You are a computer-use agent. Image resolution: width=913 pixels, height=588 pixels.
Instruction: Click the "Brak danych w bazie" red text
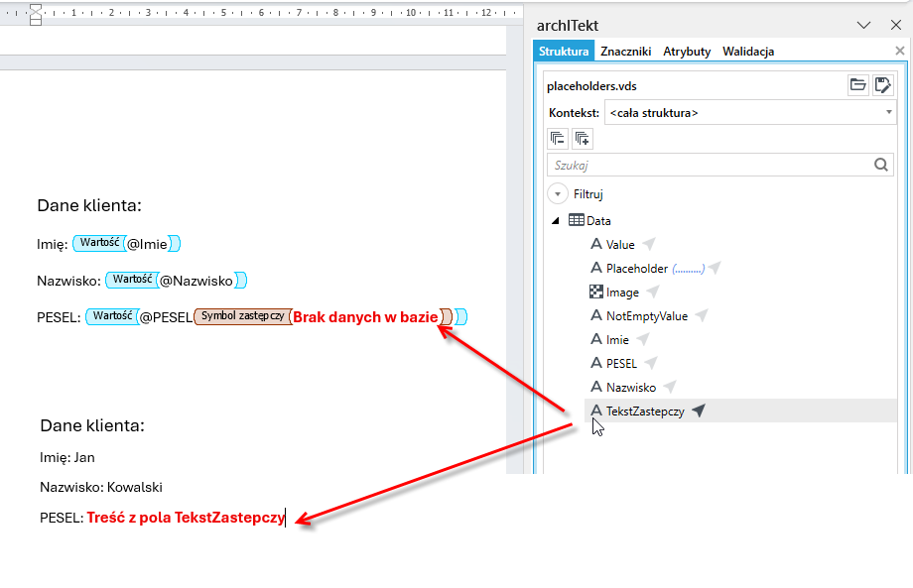365,317
